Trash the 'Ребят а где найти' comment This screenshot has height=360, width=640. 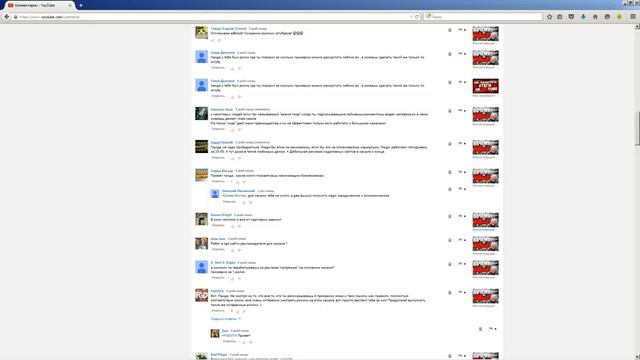pyautogui.click(x=450, y=240)
